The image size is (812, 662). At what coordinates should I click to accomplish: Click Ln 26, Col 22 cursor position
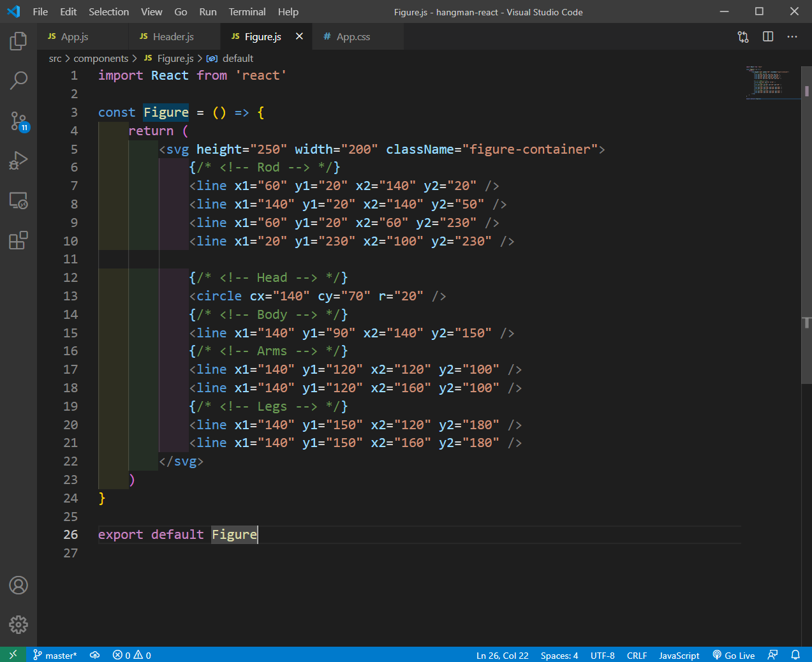[503, 655]
